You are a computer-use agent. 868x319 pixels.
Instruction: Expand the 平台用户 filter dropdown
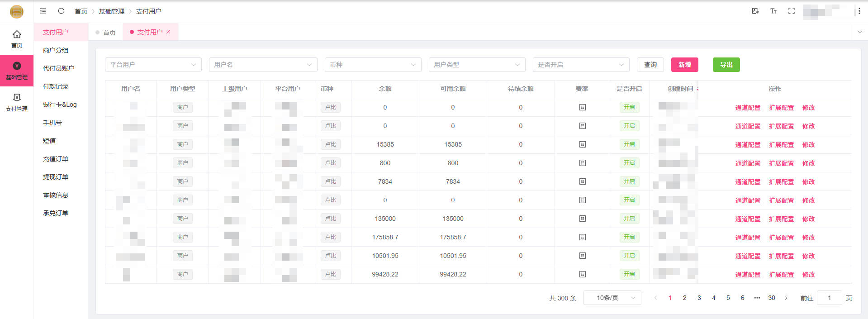pyautogui.click(x=153, y=65)
